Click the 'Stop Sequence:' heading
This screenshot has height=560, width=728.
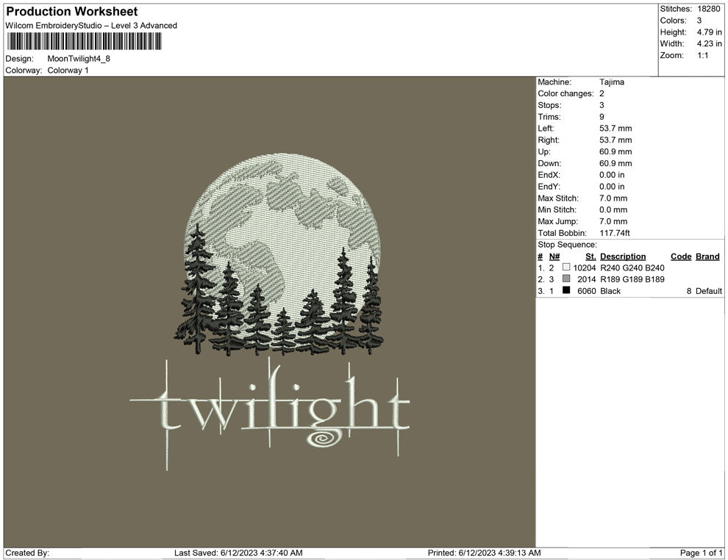[x=567, y=245]
